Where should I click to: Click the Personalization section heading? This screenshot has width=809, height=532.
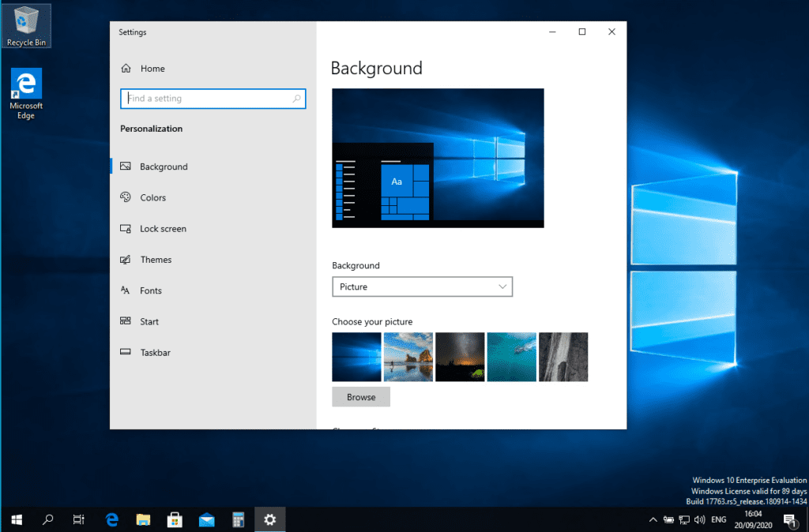coord(151,129)
